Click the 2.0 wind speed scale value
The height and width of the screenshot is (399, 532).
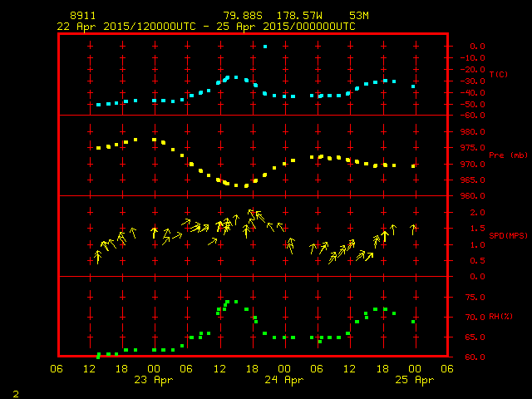click(x=477, y=213)
